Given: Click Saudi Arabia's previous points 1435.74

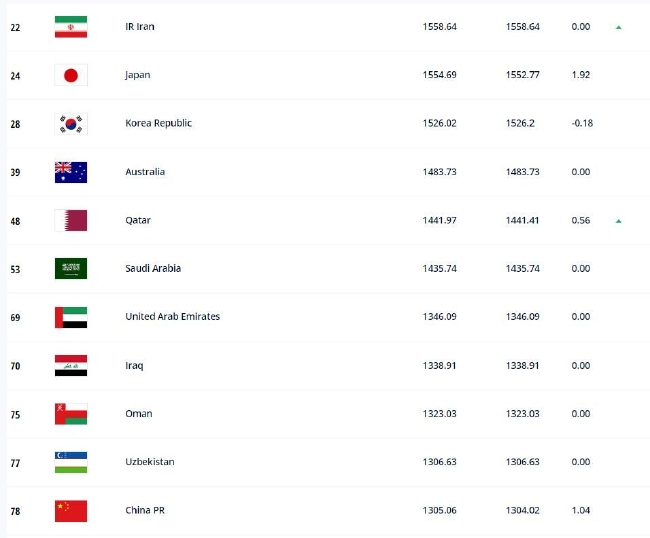Looking at the screenshot, I should pyautogui.click(x=522, y=268).
